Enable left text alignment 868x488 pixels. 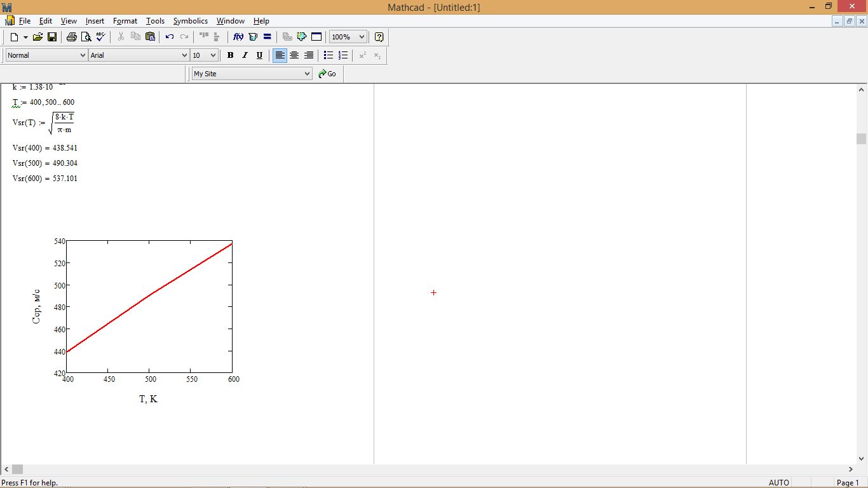(x=280, y=55)
